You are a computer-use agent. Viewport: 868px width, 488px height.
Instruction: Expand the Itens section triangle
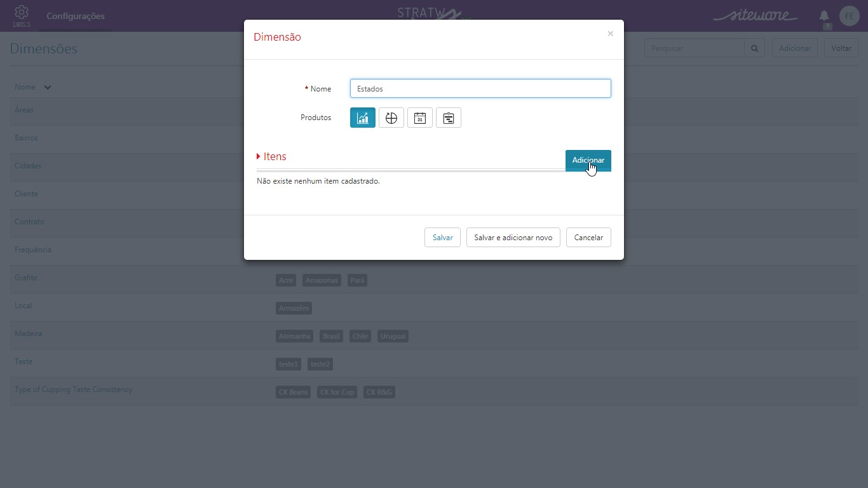pyautogui.click(x=259, y=156)
